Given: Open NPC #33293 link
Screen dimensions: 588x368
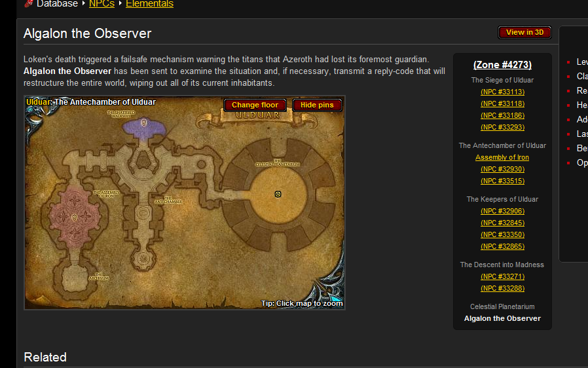Looking at the screenshot, I should 502,127.
